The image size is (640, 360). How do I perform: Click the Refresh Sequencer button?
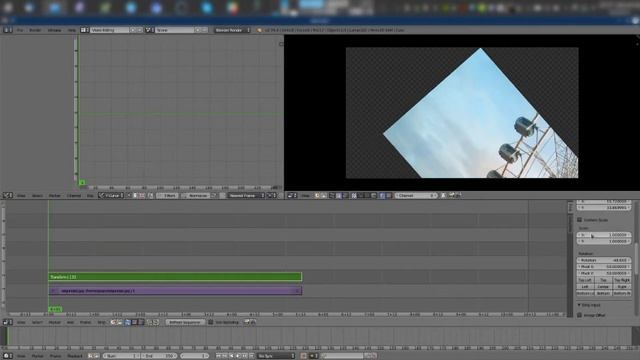click(184, 322)
